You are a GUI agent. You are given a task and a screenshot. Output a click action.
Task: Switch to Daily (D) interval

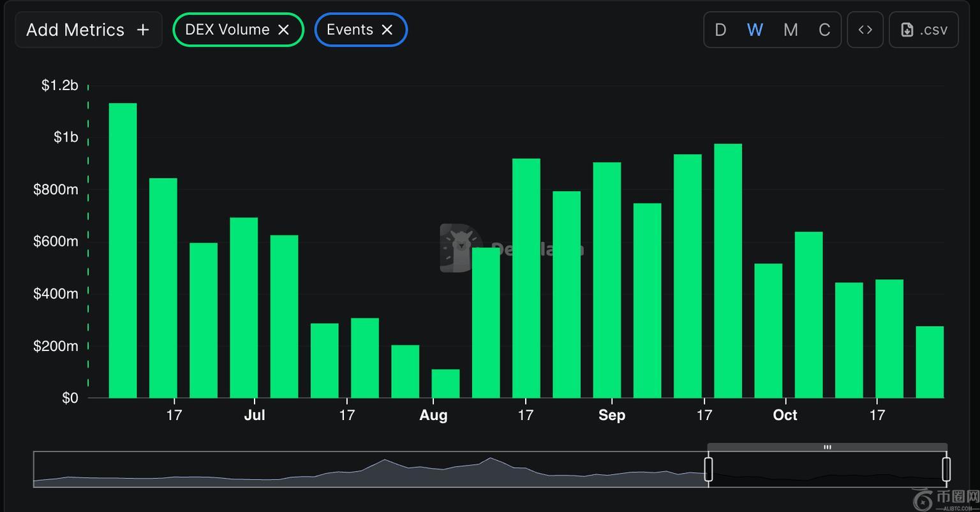pyautogui.click(x=720, y=30)
